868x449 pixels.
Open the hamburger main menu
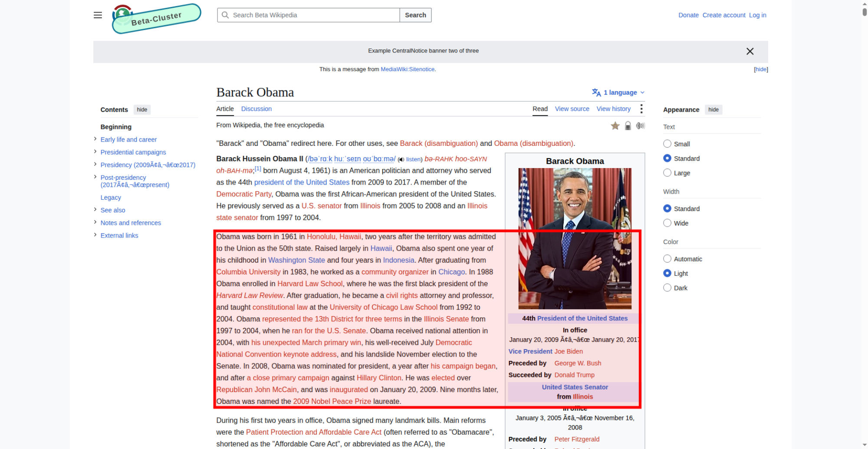98,15
